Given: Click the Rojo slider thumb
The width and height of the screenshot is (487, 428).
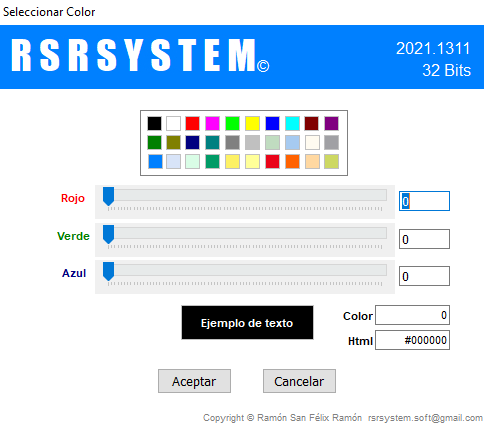Looking at the screenshot, I should (108, 196).
